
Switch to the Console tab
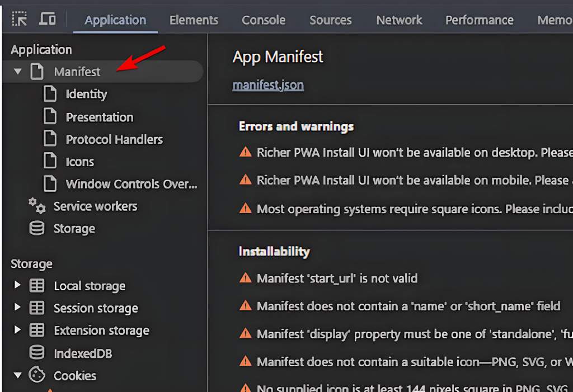click(x=264, y=20)
